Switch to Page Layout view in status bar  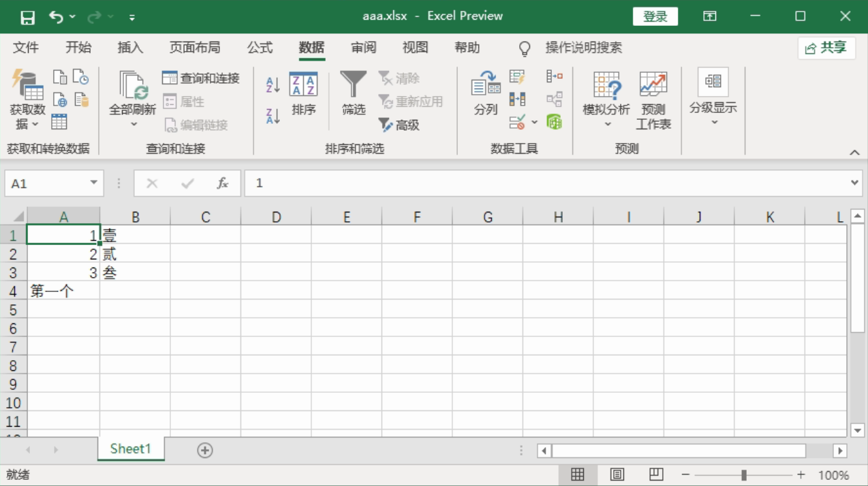617,474
